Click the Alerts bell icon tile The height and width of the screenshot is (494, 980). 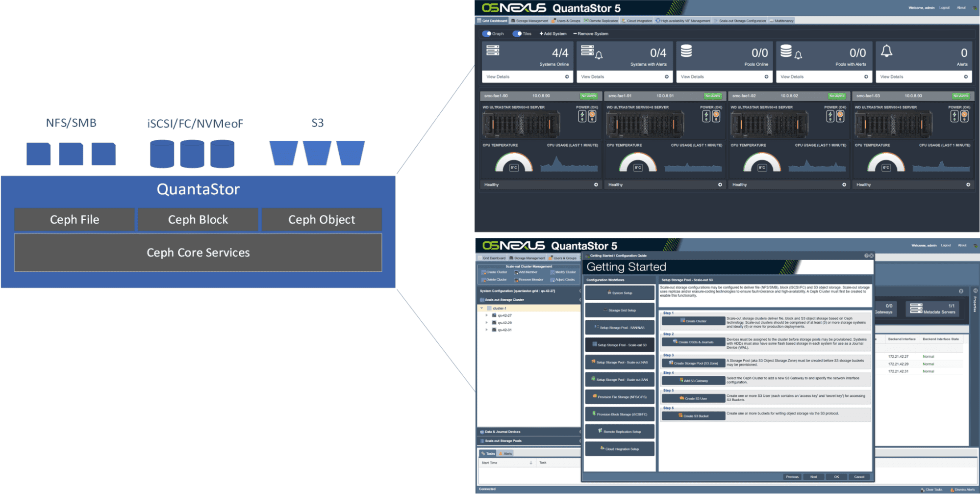(x=886, y=51)
